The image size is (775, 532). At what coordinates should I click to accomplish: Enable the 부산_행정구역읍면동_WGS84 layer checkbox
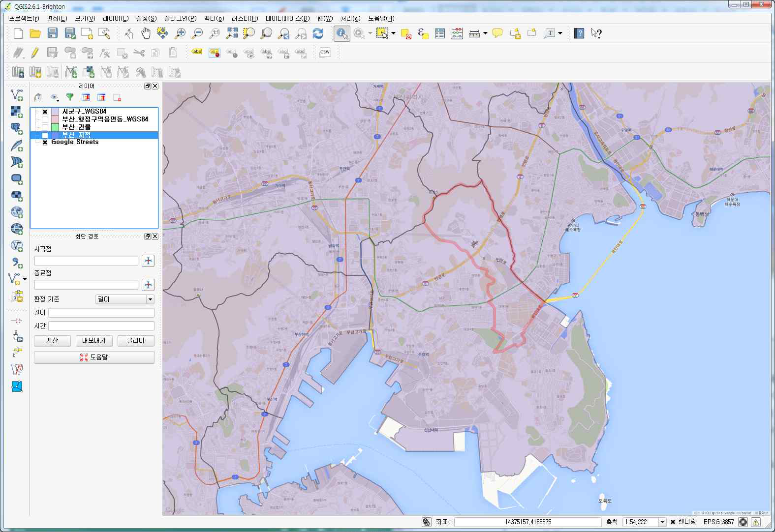coord(45,119)
